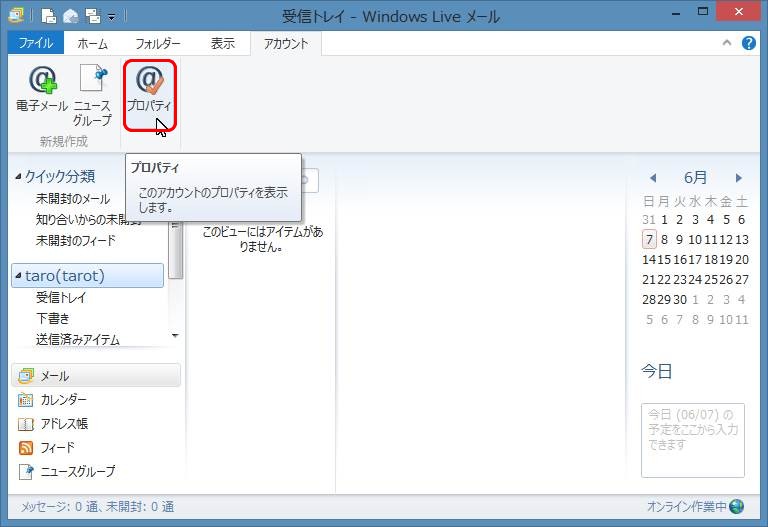
Task: Open Address Book (アドレス帳) shortcut
Action: coord(62,424)
